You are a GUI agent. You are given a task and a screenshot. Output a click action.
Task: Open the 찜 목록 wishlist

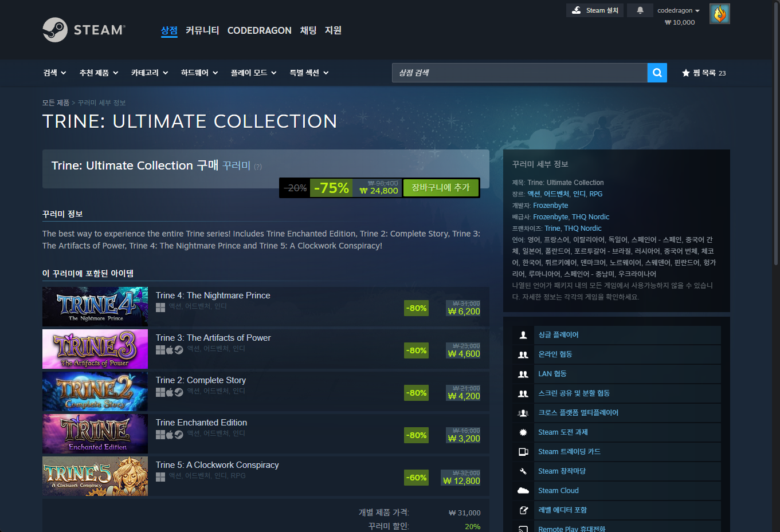point(704,73)
